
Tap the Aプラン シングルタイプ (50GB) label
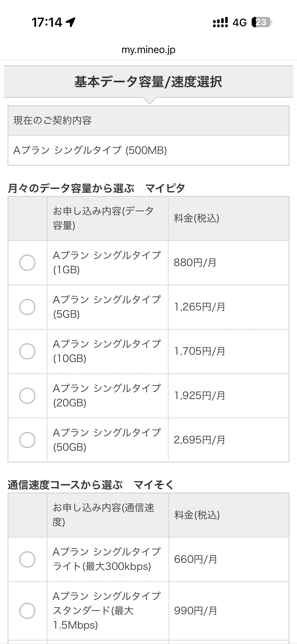click(107, 440)
